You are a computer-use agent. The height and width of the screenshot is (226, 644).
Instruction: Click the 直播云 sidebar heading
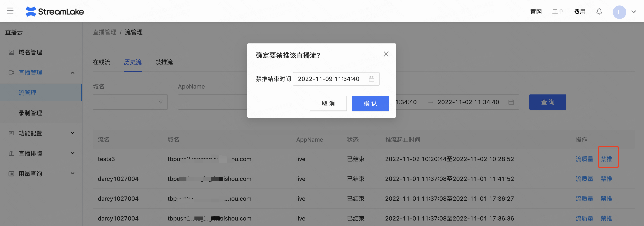[x=14, y=32]
